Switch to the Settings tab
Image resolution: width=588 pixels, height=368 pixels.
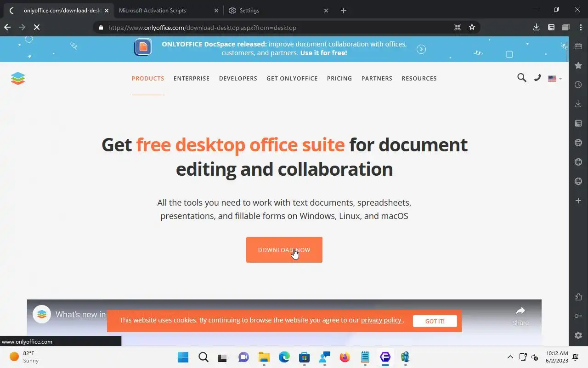click(278, 10)
